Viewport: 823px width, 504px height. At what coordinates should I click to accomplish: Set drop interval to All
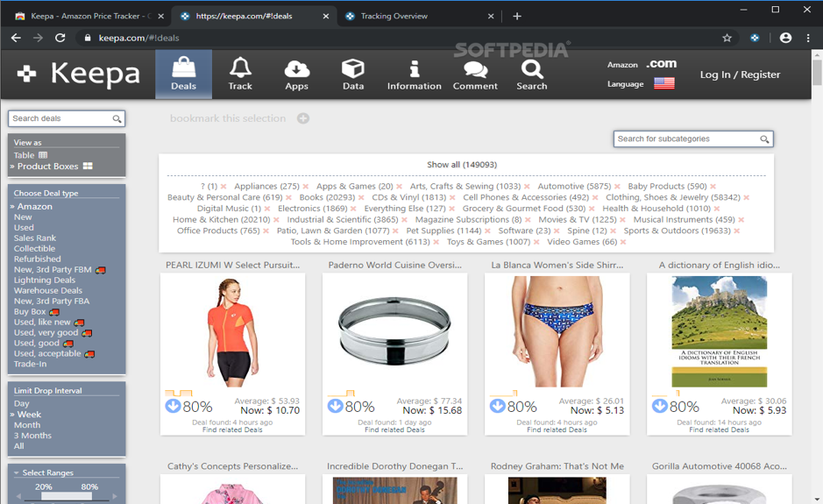(19, 446)
